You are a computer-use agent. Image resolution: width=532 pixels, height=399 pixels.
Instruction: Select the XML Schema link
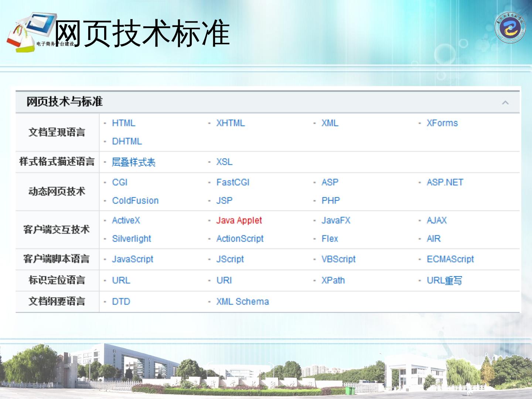[242, 302]
